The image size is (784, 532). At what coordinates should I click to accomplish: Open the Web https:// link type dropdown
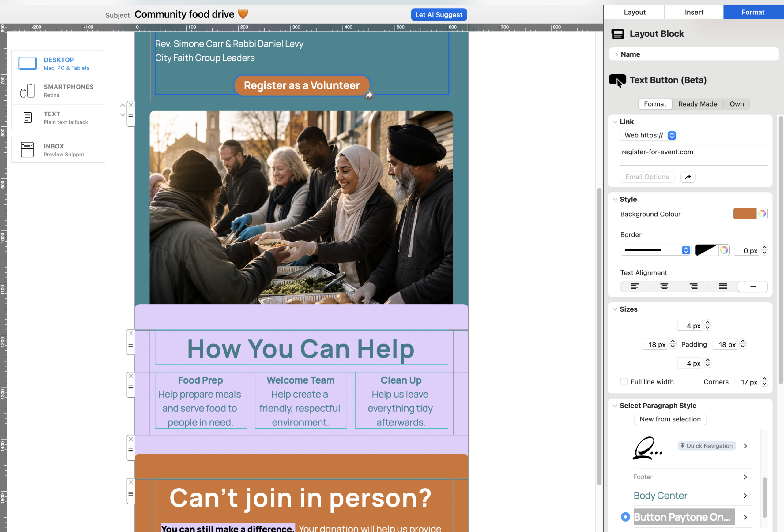click(x=648, y=136)
